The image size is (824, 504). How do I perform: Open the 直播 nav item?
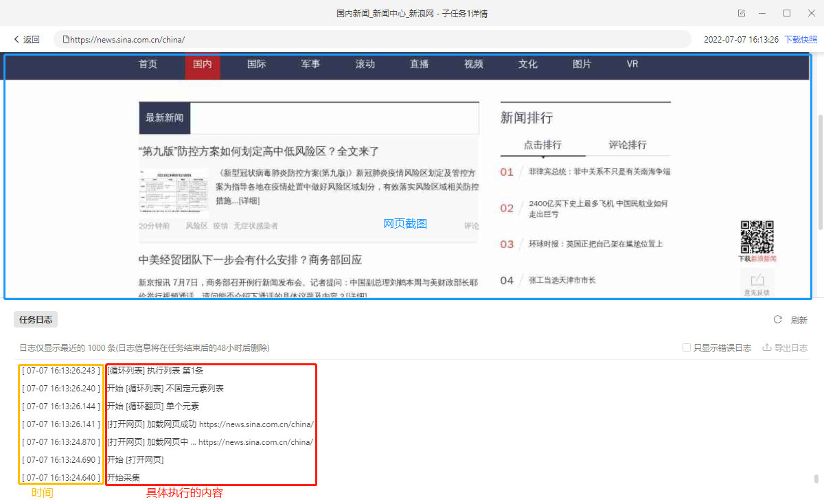click(x=420, y=64)
